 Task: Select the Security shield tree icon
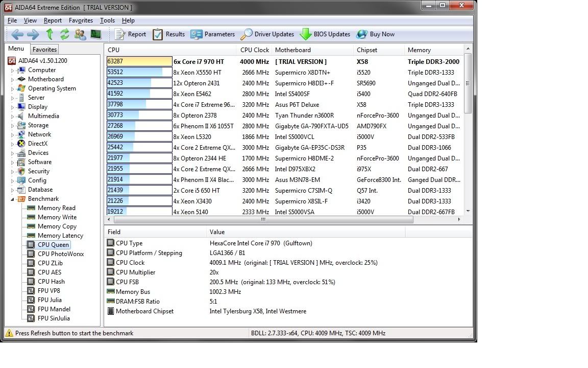21,171
